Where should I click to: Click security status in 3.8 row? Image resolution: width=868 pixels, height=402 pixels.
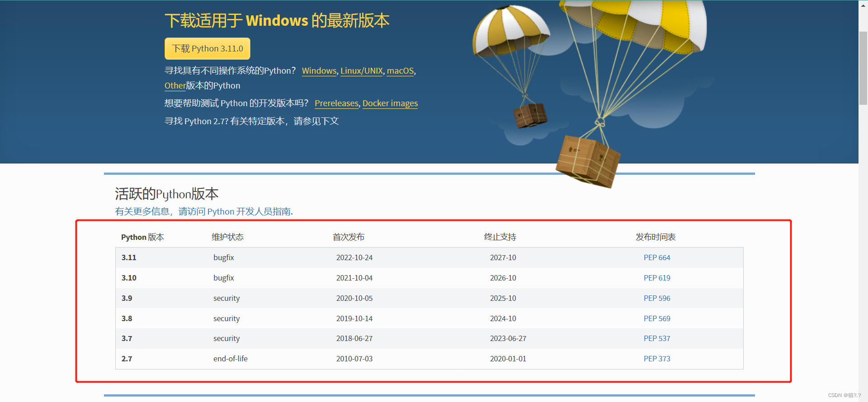[x=226, y=318]
